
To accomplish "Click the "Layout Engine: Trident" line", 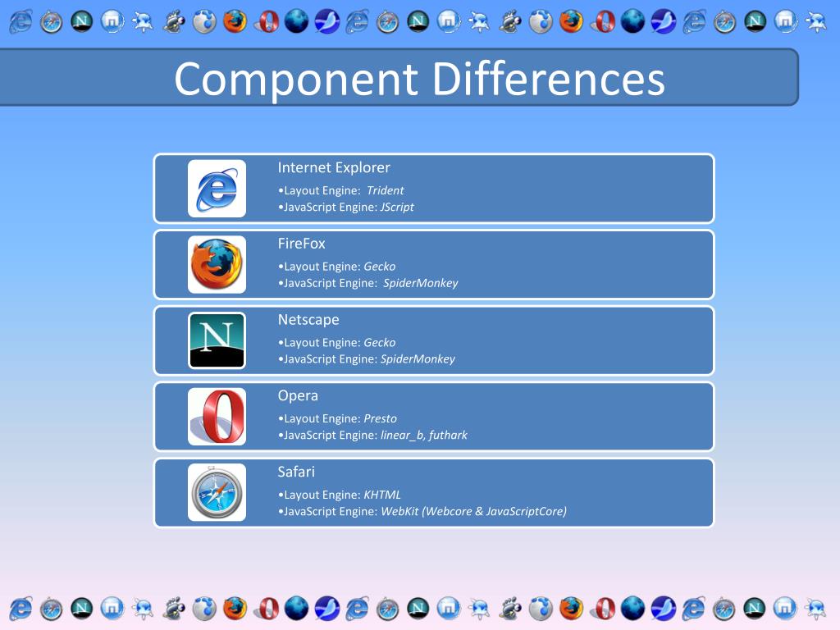I will [x=340, y=190].
